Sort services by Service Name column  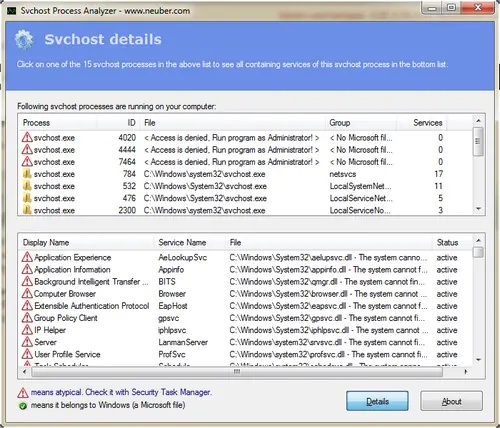pos(190,242)
